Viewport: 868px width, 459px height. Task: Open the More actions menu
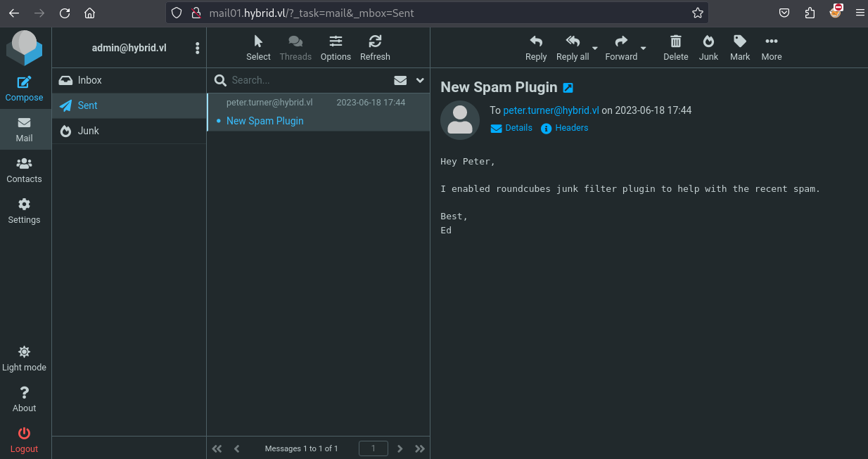pos(772,48)
